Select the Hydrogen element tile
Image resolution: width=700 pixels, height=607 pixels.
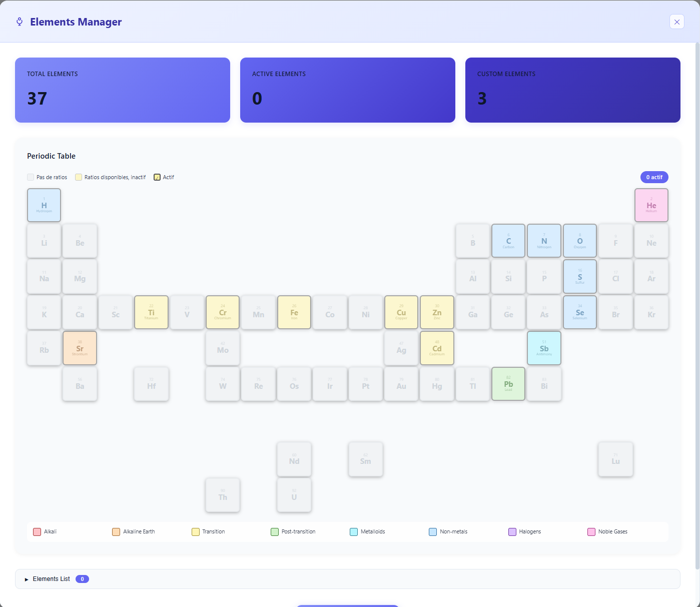click(x=44, y=205)
